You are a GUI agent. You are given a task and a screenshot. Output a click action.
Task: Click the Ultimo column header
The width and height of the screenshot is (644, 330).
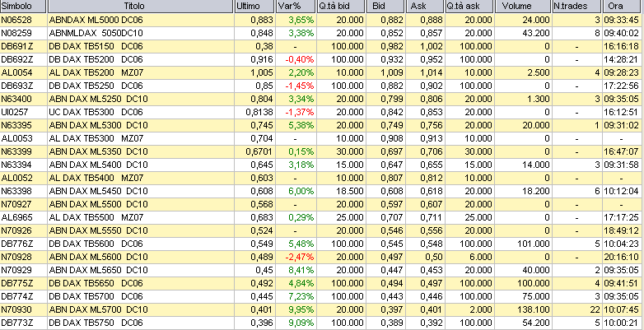[x=254, y=6]
